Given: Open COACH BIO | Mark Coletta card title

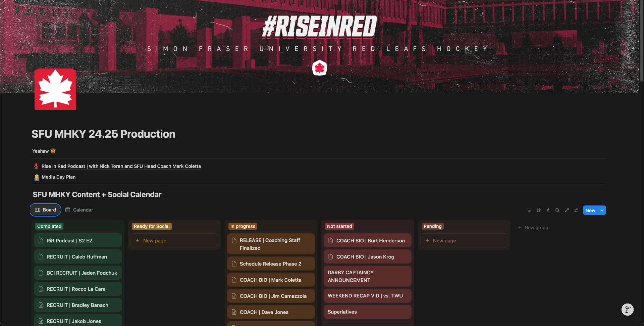Looking at the screenshot, I should click(270, 280).
